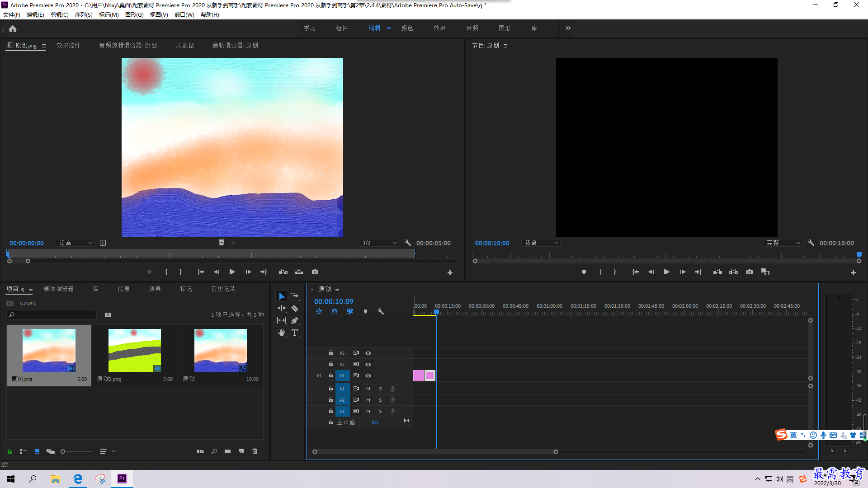The image size is (868, 488).
Task: Play in Program monitor
Action: coord(666,272)
